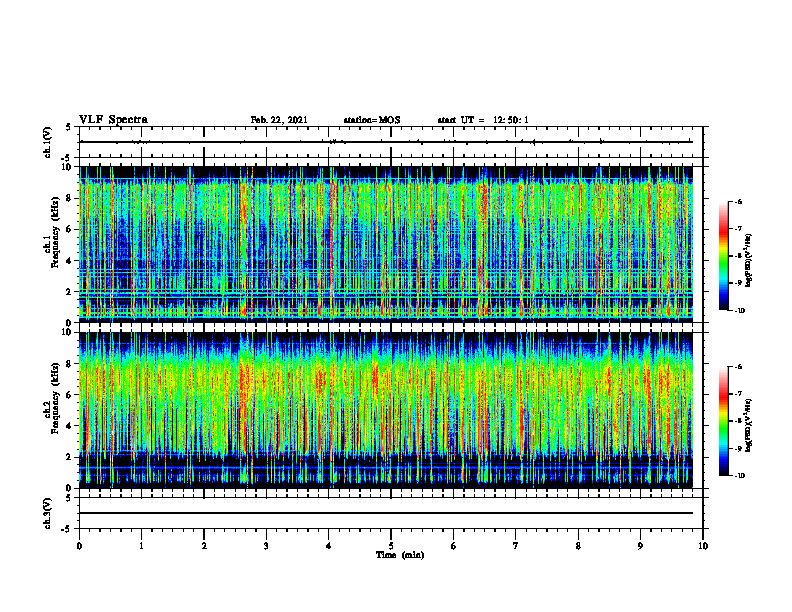Click time axis tick label "1"
792x612 pixels.
pyautogui.click(x=141, y=546)
